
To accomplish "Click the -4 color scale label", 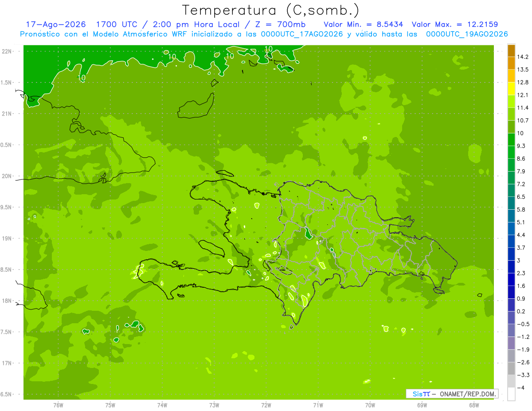I will (x=520, y=388).
